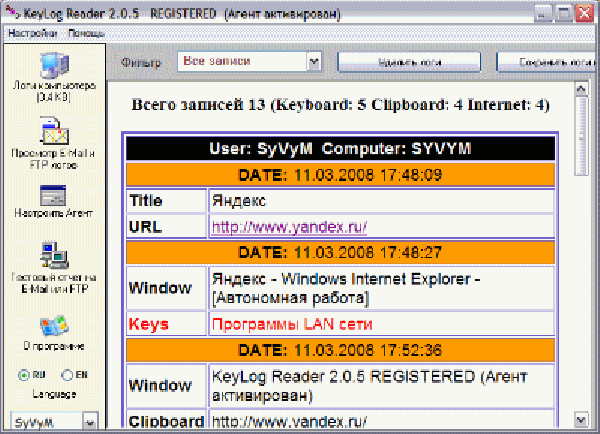
Task: Open the computer logs icon
Action: click(x=54, y=65)
